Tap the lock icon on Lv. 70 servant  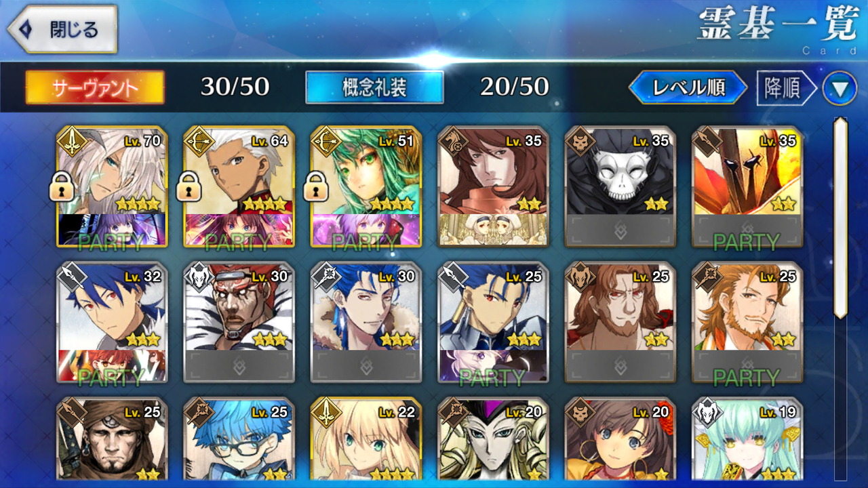tap(62, 188)
